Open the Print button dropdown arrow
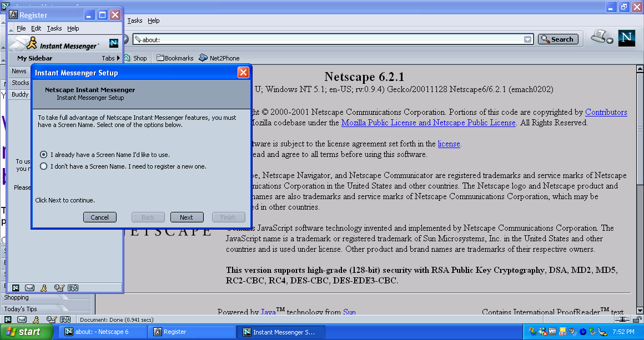Image resolution: width=644 pixels, height=340 pixels. click(x=610, y=41)
